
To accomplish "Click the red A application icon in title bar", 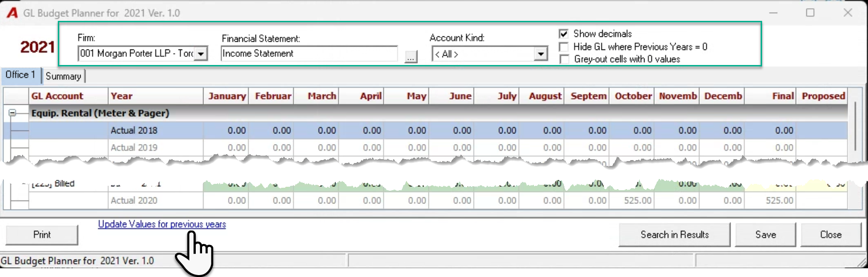I will [12, 13].
